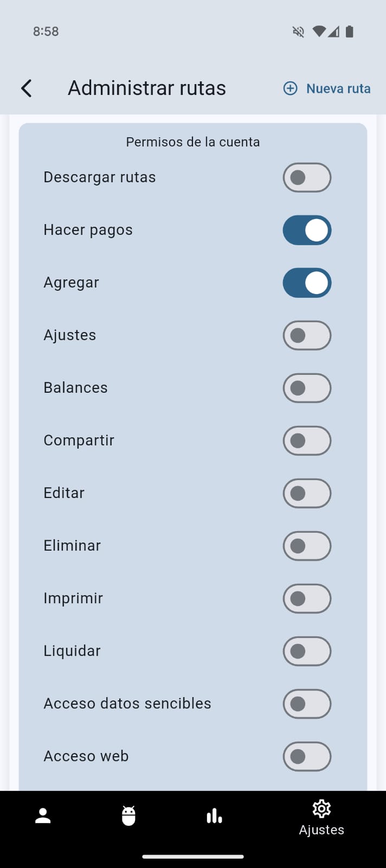Disable the Hacer pagos switch
The width and height of the screenshot is (386, 868).
click(x=307, y=230)
